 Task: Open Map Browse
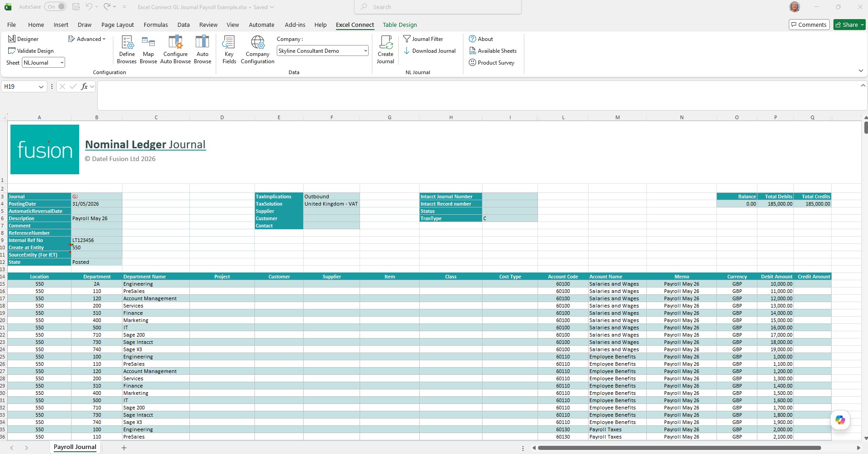148,50
